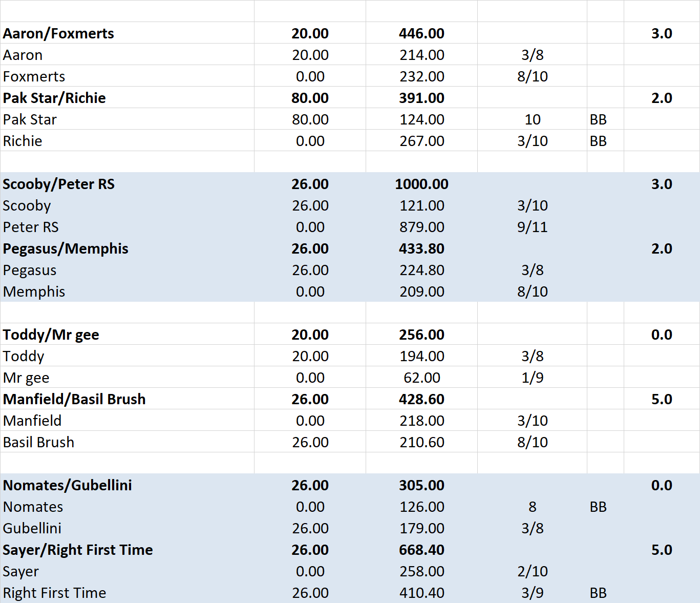Select the 9/11 cell for Peter RS
This screenshot has height=603, width=700.
tap(532, 227)
